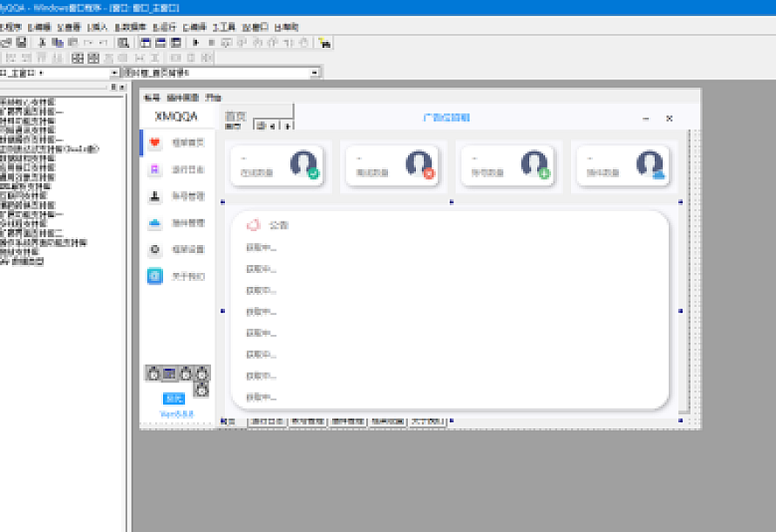Click the Ver6.8.8 version link
This screenshot has width=776, height=532.
177,413
